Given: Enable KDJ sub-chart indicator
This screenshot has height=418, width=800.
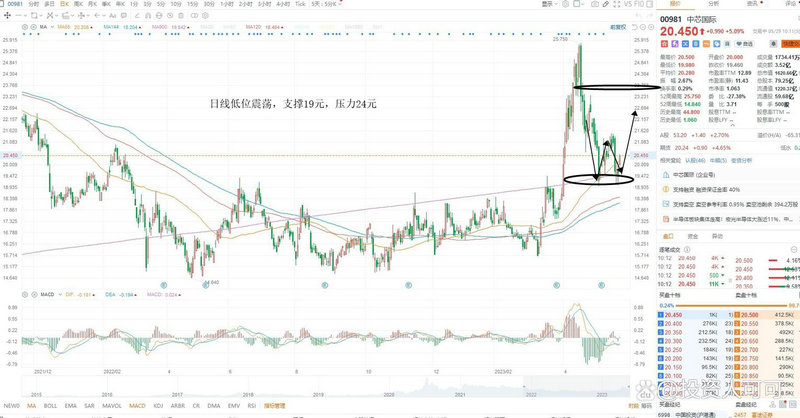Looking at the screenshot, I should tap(158, 406).
